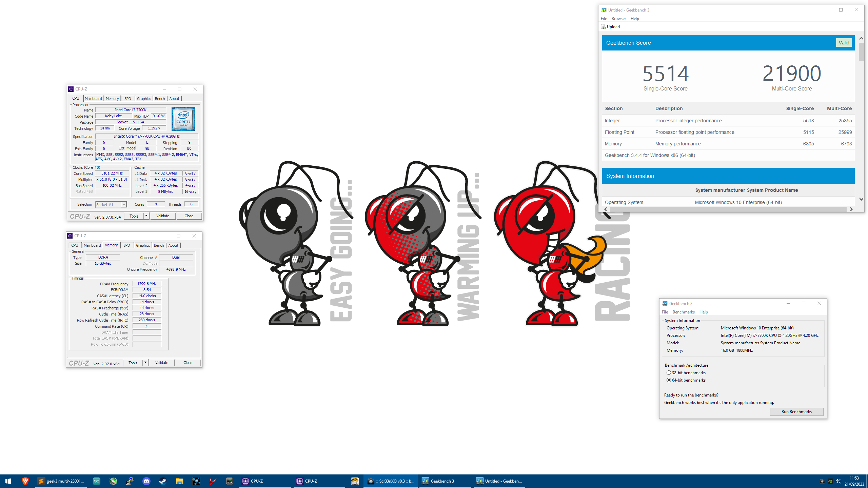The width and height of the screenshot is (868, 488).
Task: Open the Benchmarks menu in the small Geekbench 3 window
Action: coord(684,312)
